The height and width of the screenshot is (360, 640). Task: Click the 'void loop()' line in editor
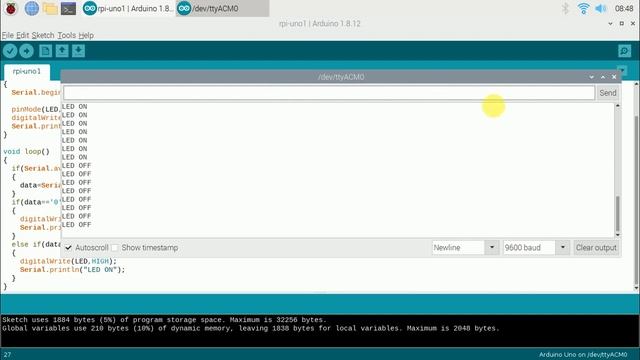coord(27,151)
